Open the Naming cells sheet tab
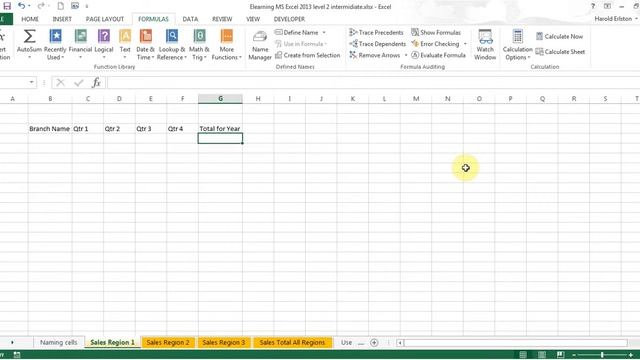Viewport: 640px width, 360px height. pyautogui.click(x=58, y=342)
